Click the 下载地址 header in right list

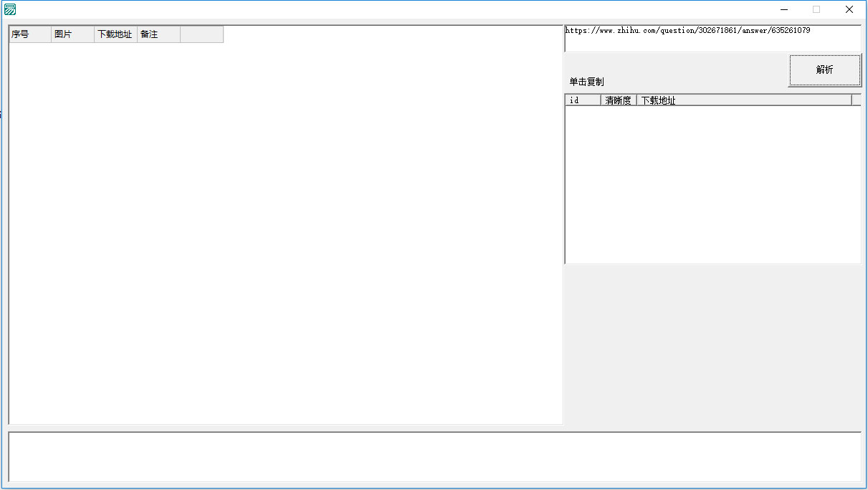[744, 100]
